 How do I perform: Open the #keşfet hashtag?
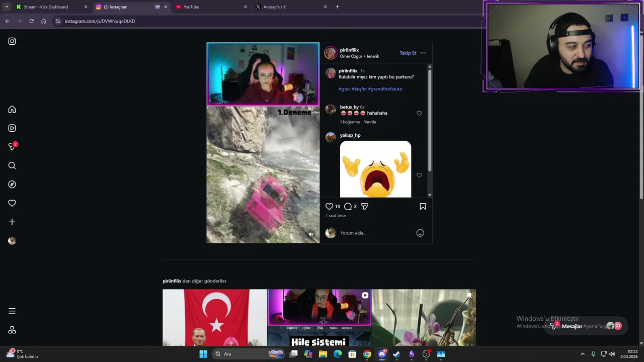[x=359, y=89]
